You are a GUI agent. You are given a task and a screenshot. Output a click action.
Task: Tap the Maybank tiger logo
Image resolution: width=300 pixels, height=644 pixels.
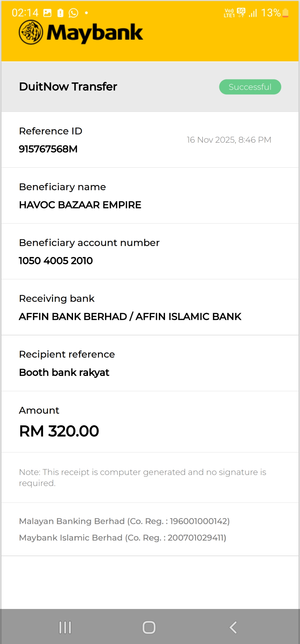click(x=31, y=33)
